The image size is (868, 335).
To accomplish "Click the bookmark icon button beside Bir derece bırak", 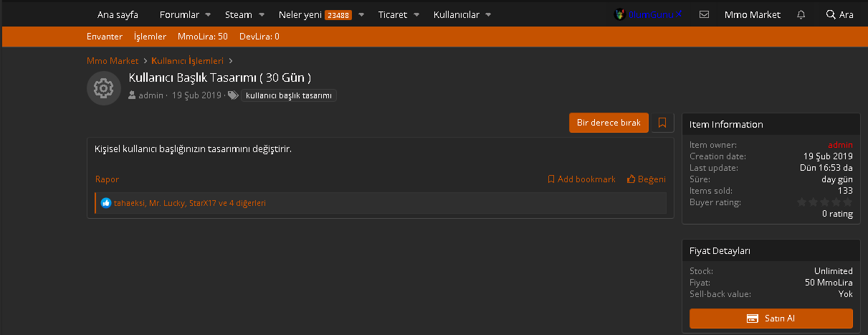I will coord(662,123).
